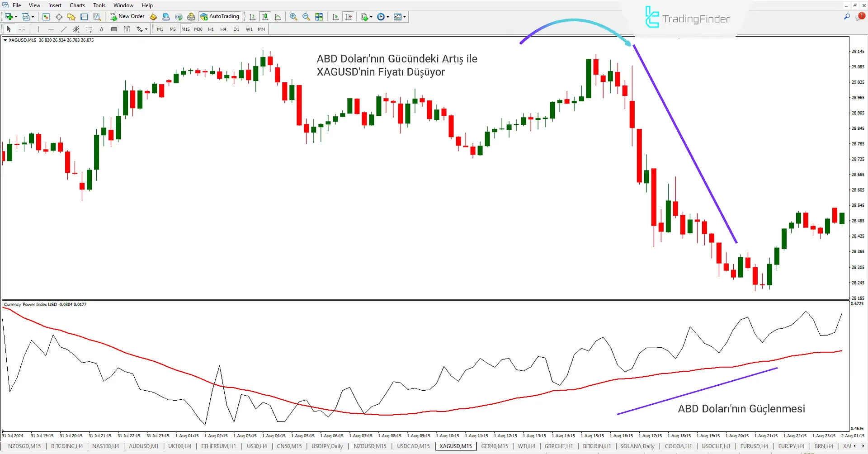Click the Zoom In magnifier icon
This screenshot has width=868, height=454.
click(293, 17)
